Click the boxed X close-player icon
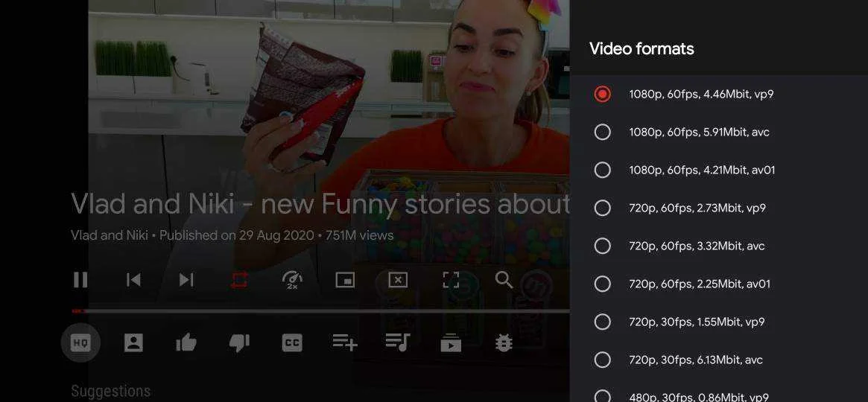868x402 pixels. (397, 281)
